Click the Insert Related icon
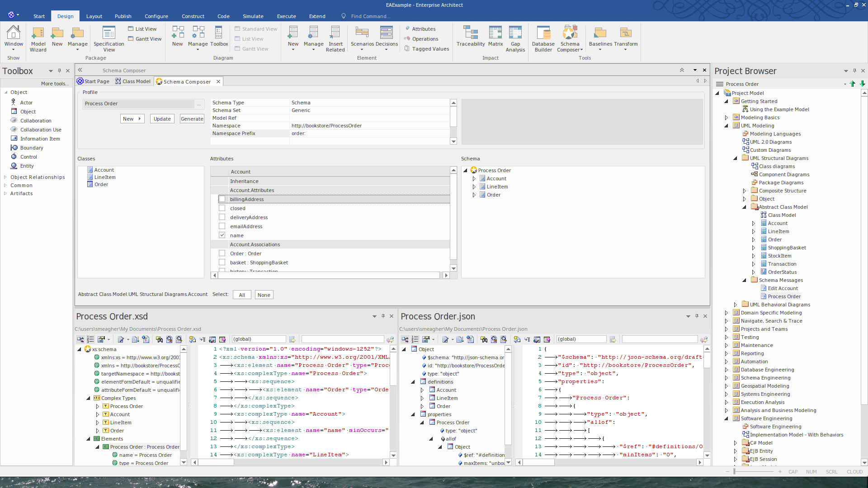 (x=335, y=38)
